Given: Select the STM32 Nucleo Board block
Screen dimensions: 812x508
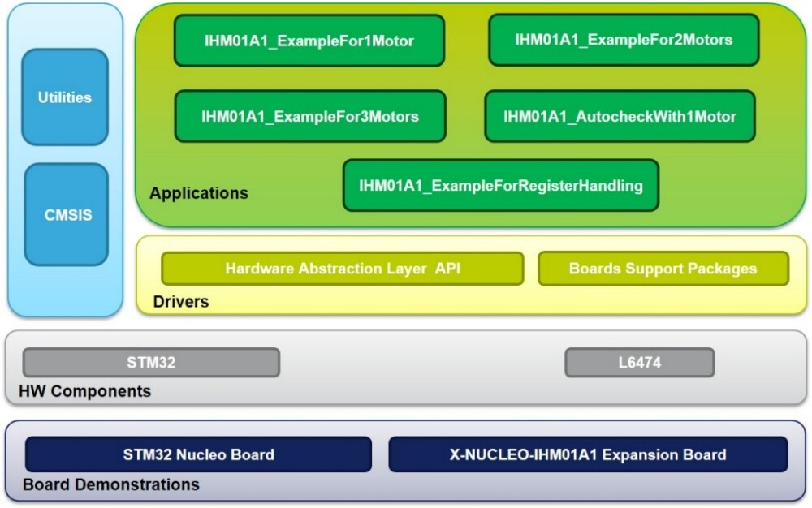Looking at the screenshot, I should [198, 454].
